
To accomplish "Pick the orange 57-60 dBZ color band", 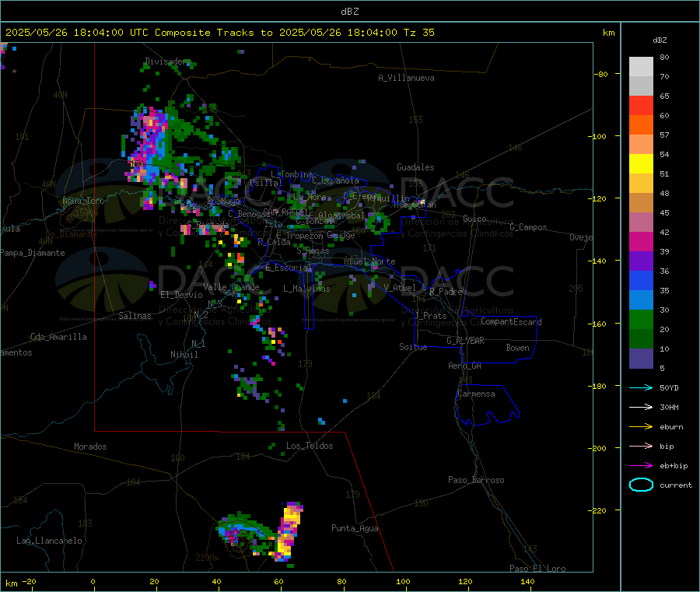I will (x=641, y=125).
